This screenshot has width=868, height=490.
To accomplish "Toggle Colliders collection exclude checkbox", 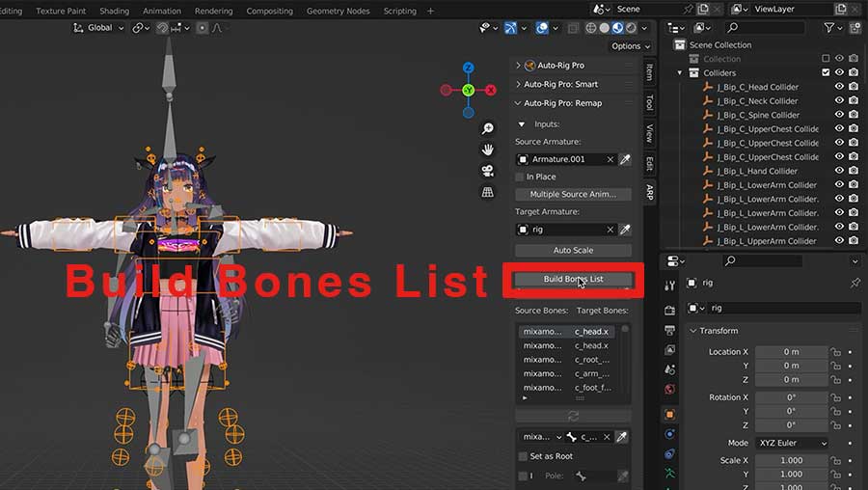I will 826,72.
